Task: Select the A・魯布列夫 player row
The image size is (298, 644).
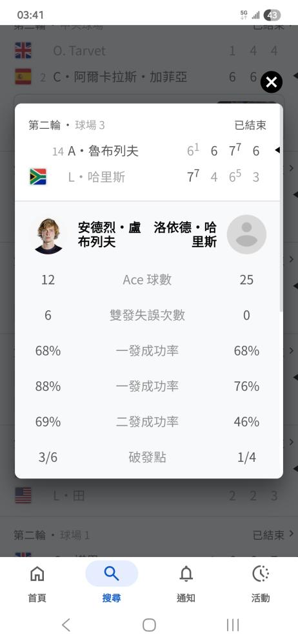Action: (x=148, y=151)
